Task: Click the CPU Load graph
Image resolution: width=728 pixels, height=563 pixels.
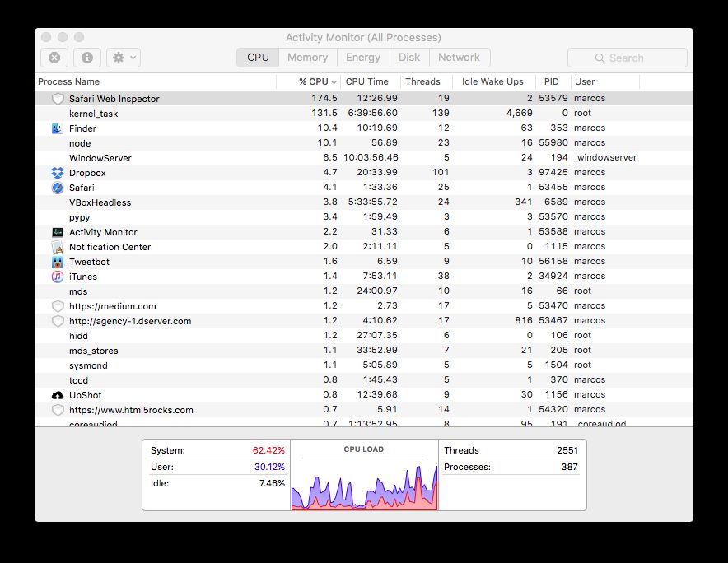Action: click(364, 480)
